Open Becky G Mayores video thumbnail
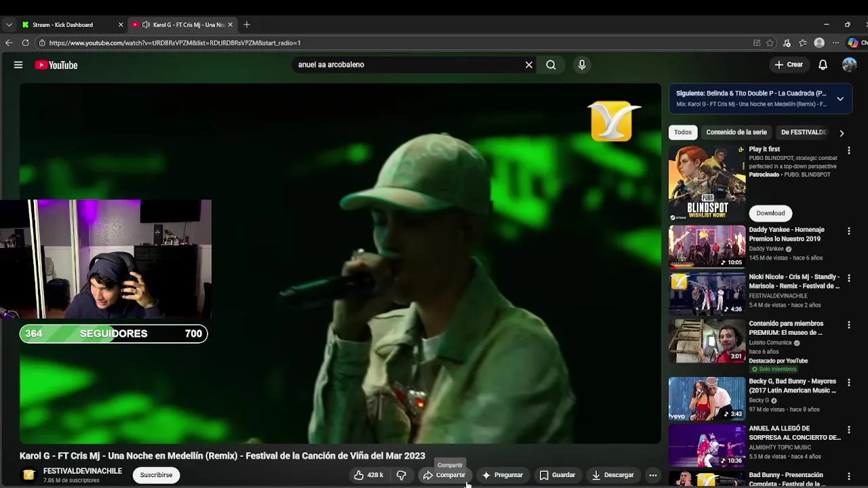868x488 pixels. pos(707,399)
